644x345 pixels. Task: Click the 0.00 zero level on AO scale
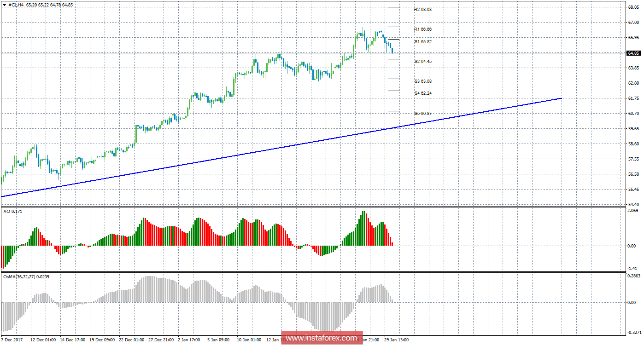click(x=632, y=246)
